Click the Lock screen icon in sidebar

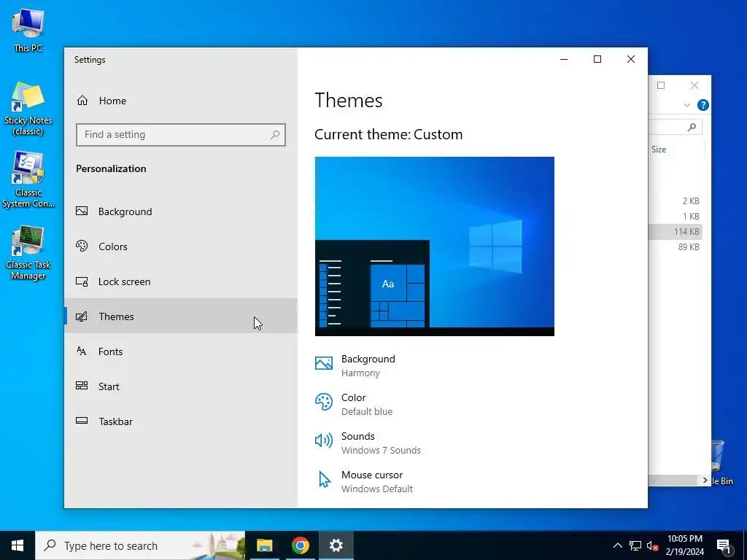point(82,281)
